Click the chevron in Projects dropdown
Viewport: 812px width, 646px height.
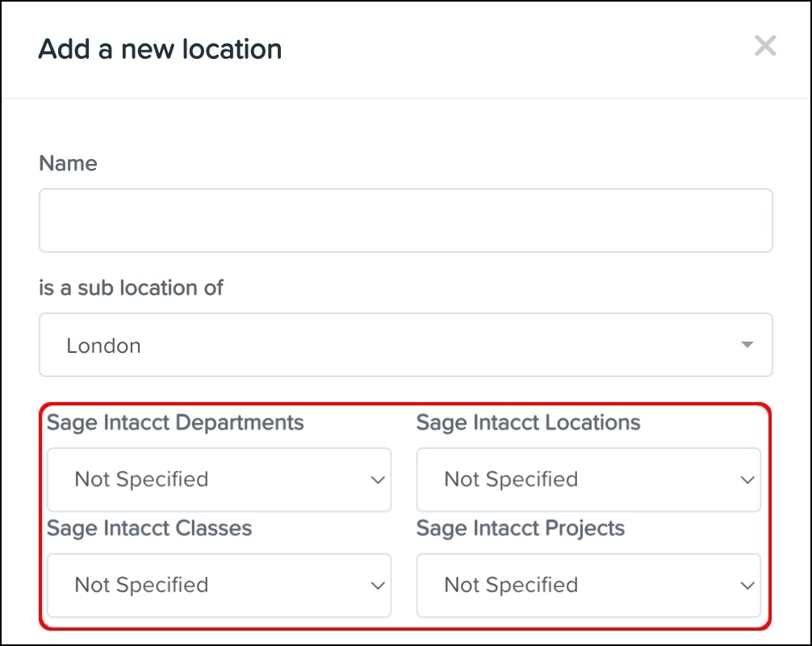click(747, 586)
